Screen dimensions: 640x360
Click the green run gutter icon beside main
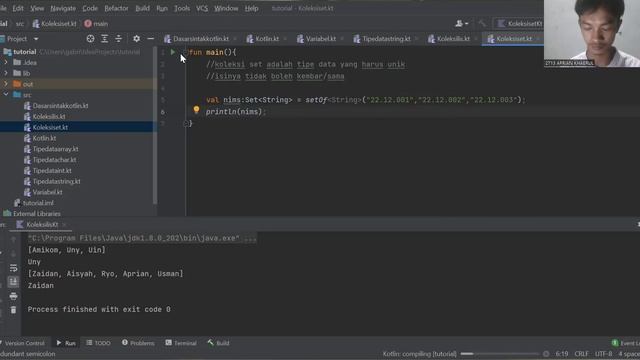[x=173, y=52]
